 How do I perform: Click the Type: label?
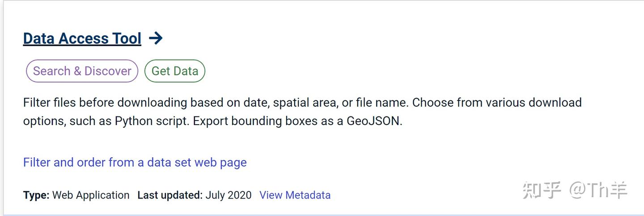[x=36, y=195]
